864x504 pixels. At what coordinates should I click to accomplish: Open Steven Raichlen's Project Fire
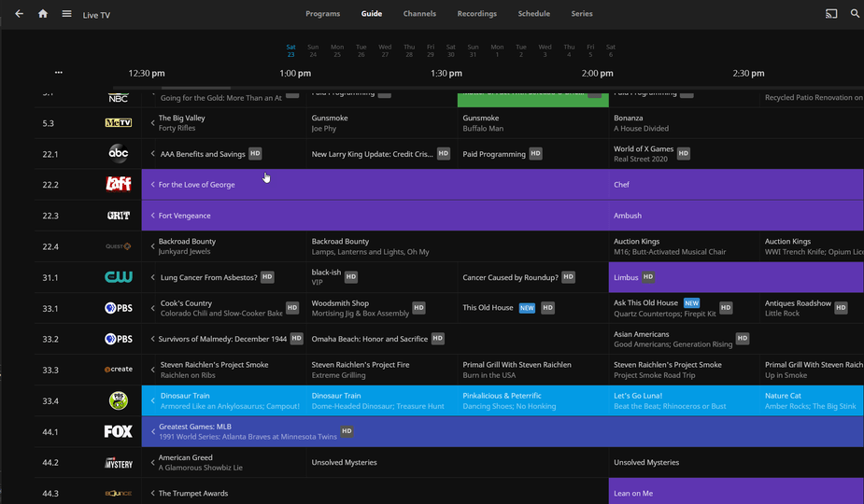[381, 370]
